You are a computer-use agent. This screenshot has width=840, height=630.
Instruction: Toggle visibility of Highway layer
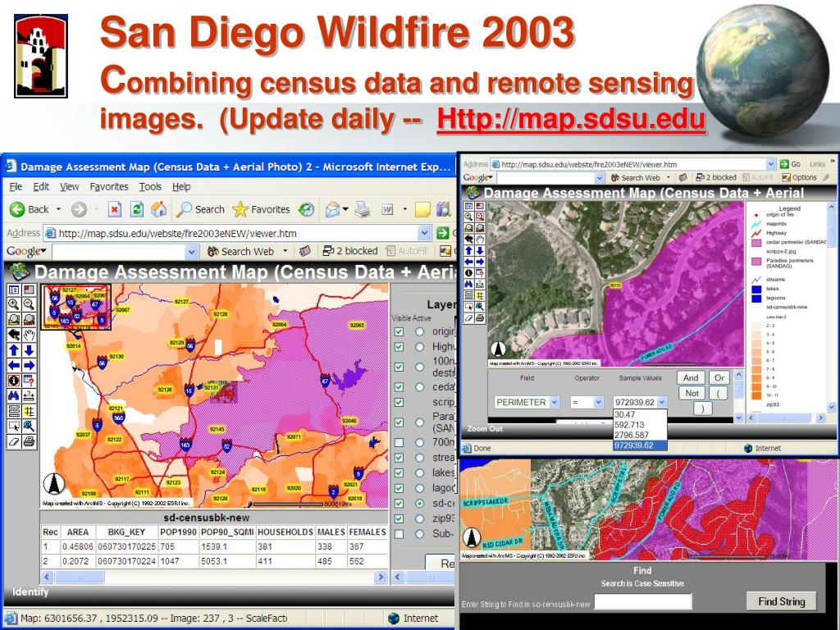[x=399, y=347]
